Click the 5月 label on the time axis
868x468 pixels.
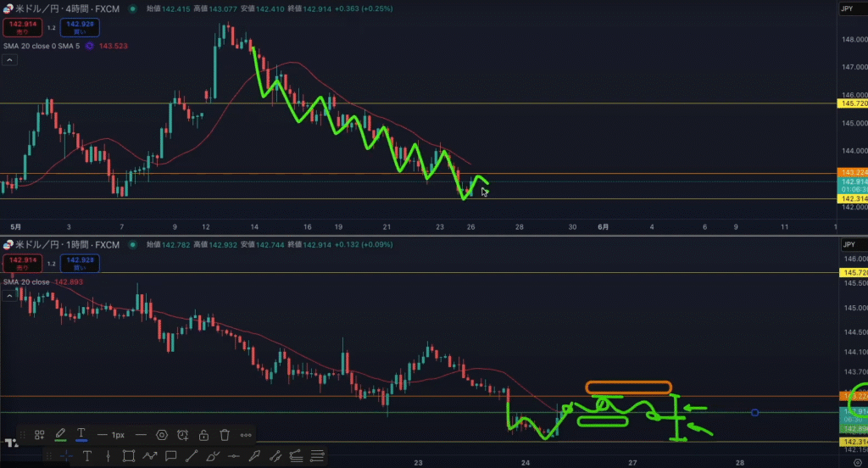pyautogui.click(x=15, y=227)
